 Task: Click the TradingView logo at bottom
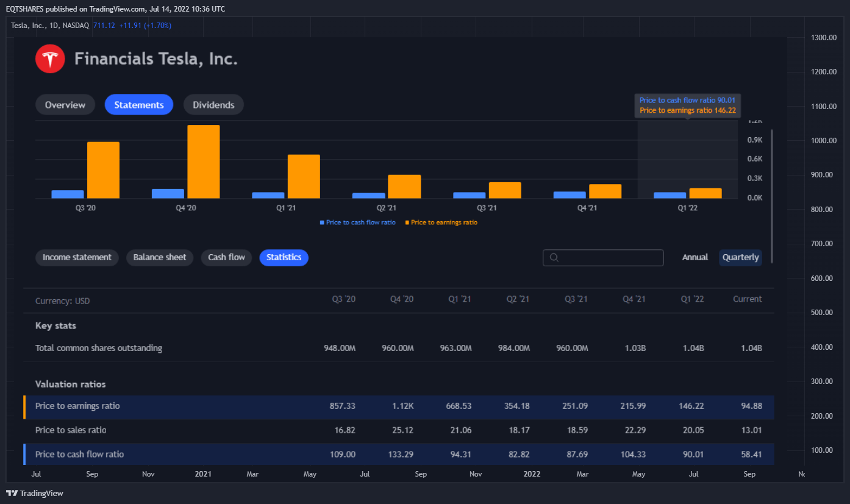coord(35,493)
